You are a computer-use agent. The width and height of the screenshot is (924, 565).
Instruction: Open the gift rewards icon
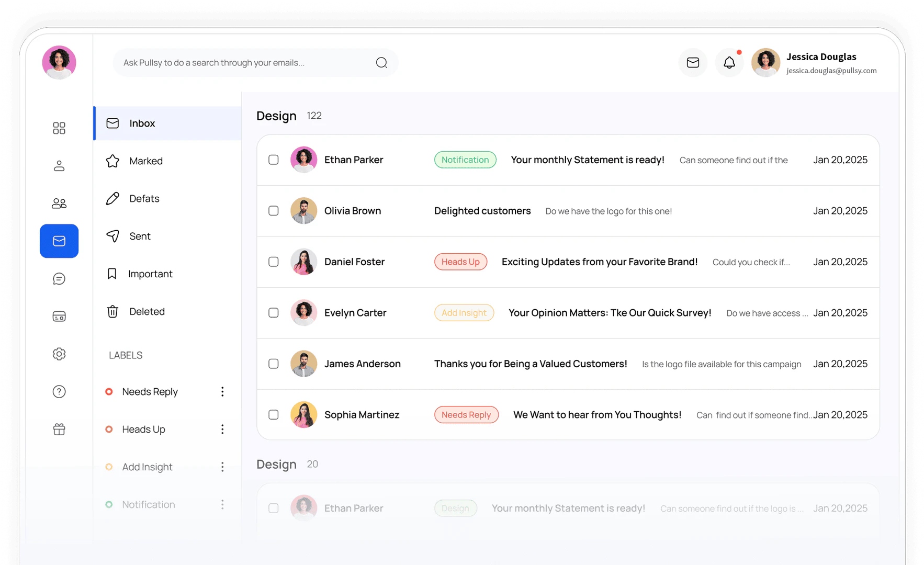pyautogui.click(x=59, y=429)
